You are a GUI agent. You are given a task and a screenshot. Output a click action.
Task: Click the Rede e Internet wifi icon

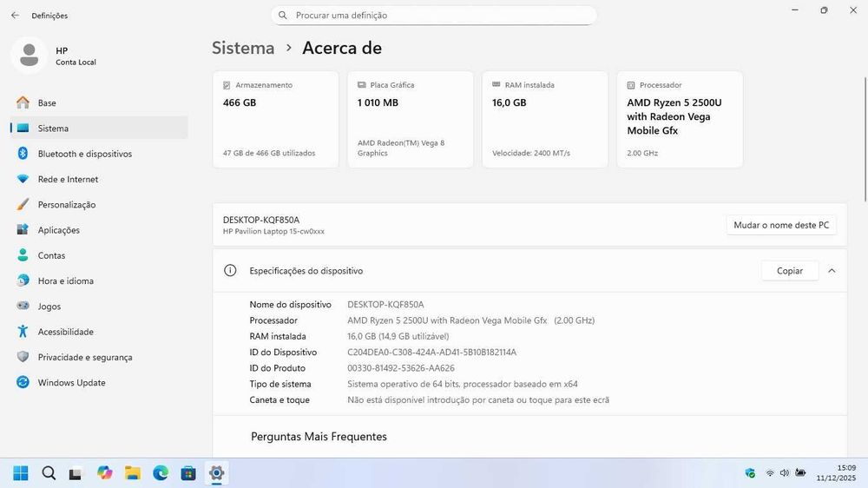click(23, 179)
